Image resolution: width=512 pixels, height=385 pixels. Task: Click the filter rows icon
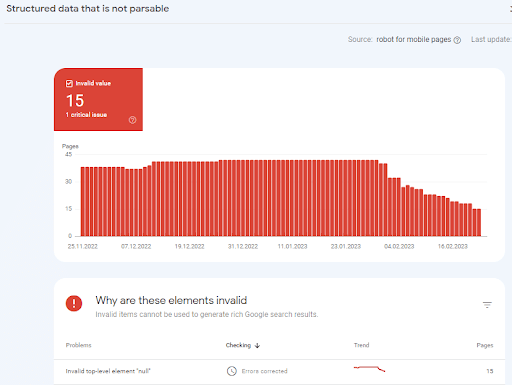coord(487,305)
